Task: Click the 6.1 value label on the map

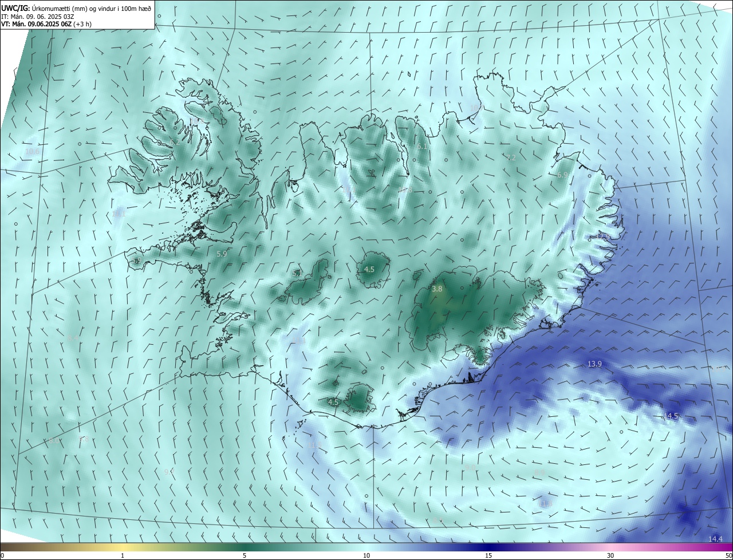Action: pyautogui.click(x=423, y=147)
